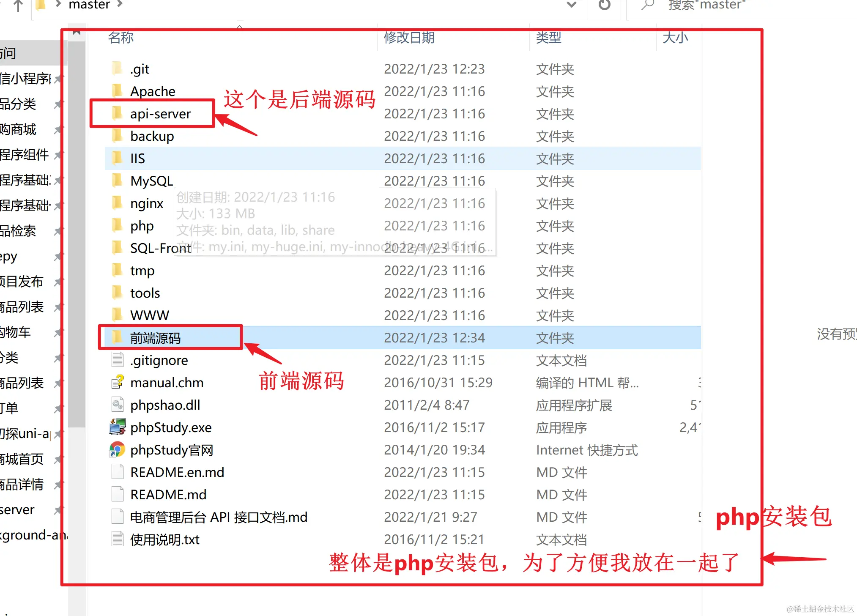Click the 类型 column header
The image size is (857, 616).
tap(548, 38)
